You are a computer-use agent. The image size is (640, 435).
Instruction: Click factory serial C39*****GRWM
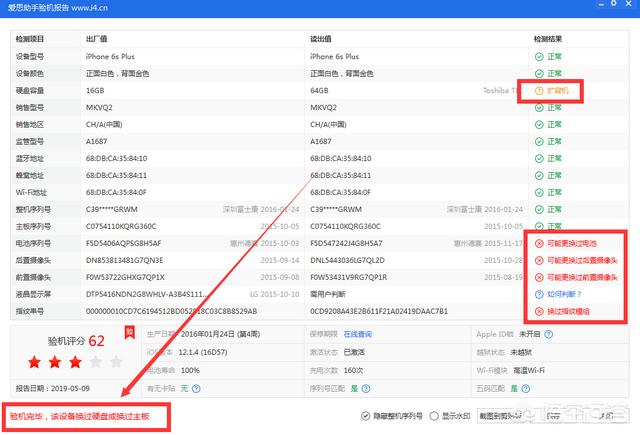coord(111,209)
